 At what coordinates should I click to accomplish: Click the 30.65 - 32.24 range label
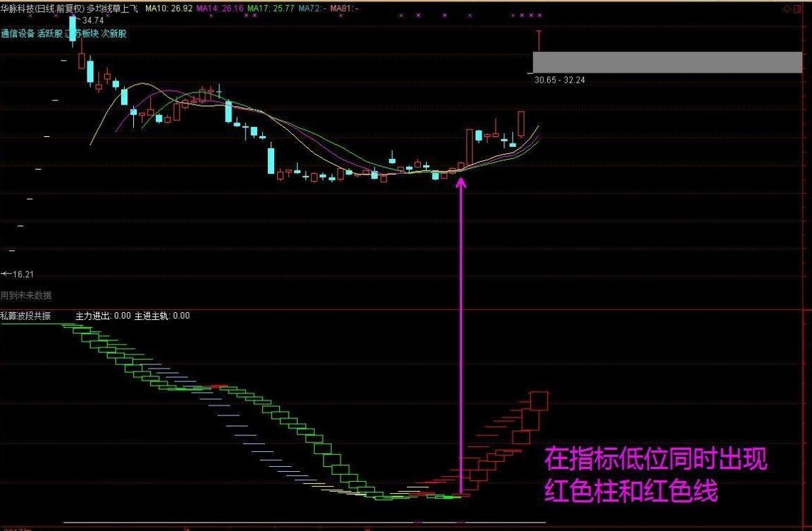(x=560, y=80)
